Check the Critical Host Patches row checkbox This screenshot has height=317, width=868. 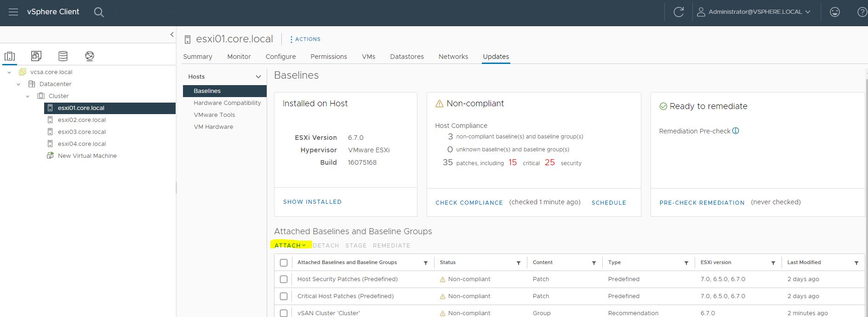pos(284,296)
